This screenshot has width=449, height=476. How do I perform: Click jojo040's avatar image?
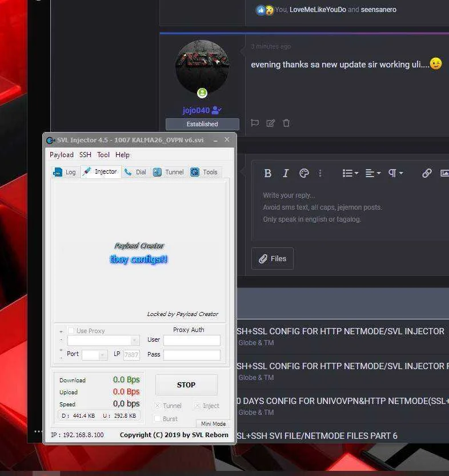click(x=202, y=67)
